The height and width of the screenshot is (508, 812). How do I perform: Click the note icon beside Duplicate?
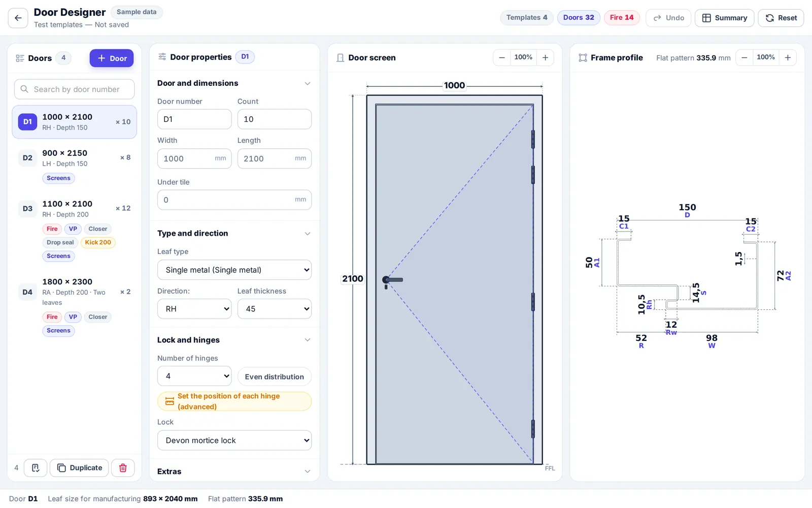point(36,468)
